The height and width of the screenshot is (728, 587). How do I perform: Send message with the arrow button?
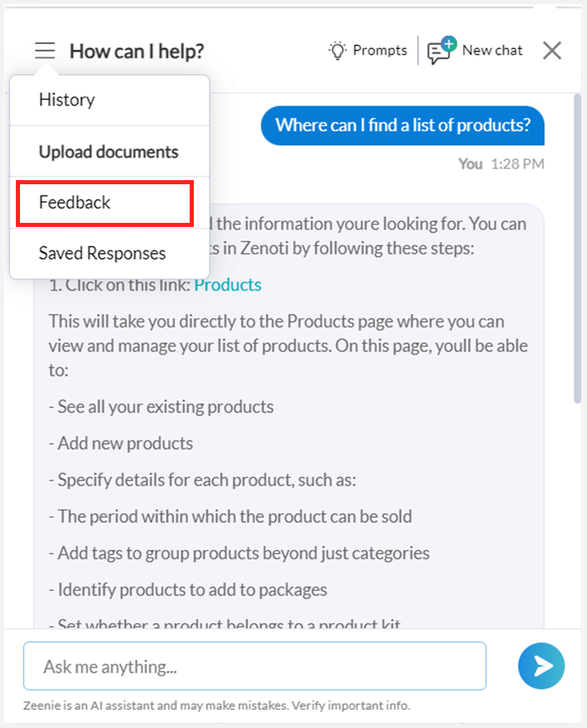tap(541, 666)
